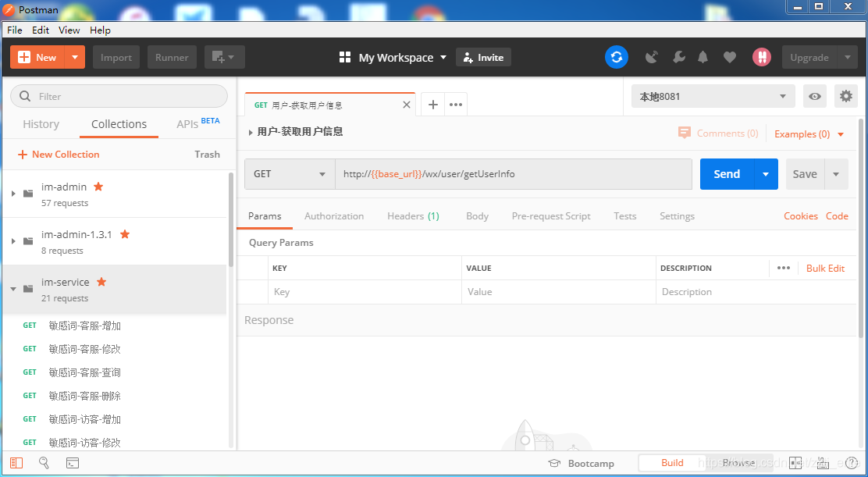Open the satellite capture requests icon
Image resolution: width=868 pixels, height=477 pixels.
click(652, 57)
